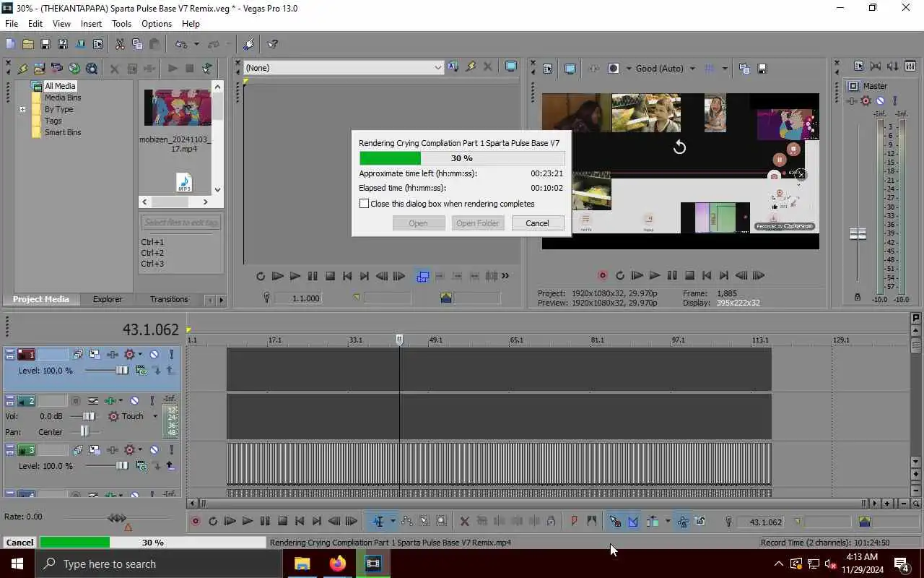Click the Cut scissors icon in toolbar

tap(120, 44)
